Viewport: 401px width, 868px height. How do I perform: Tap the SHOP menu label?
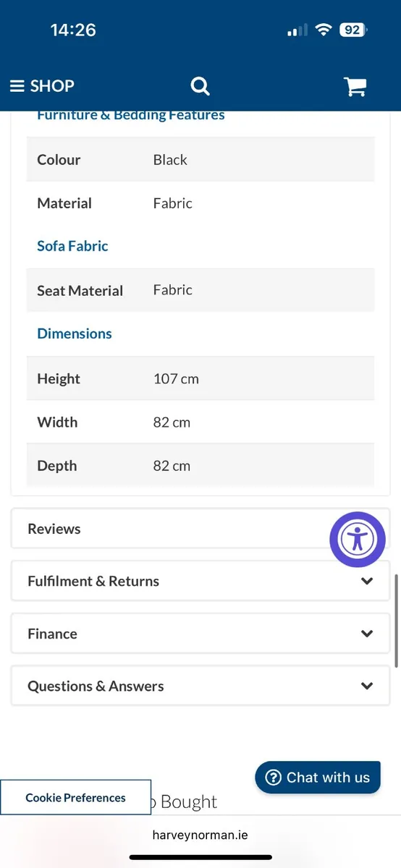click(x=52, y=86)
